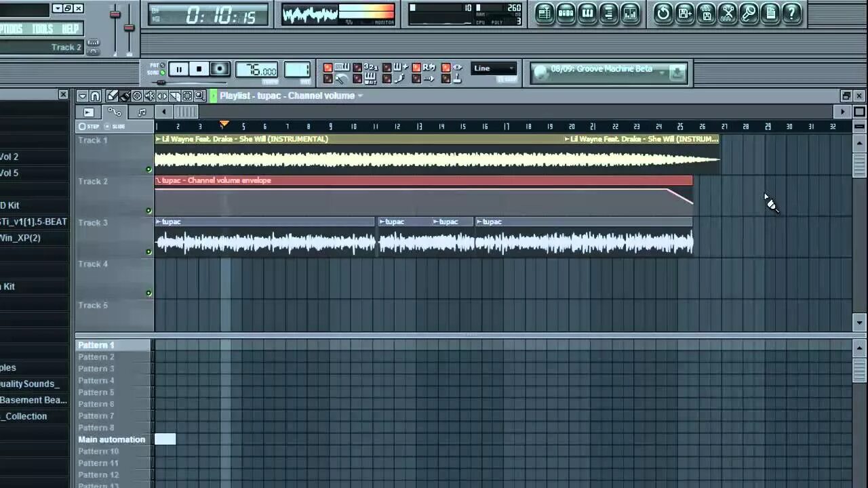Click the Render to wave file icon
Screen dimensions: 868x488
[x=706, y=13]
